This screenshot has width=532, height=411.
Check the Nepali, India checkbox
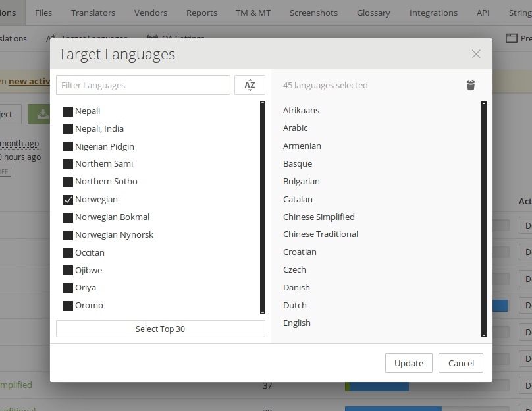click(x=68, y=129)
